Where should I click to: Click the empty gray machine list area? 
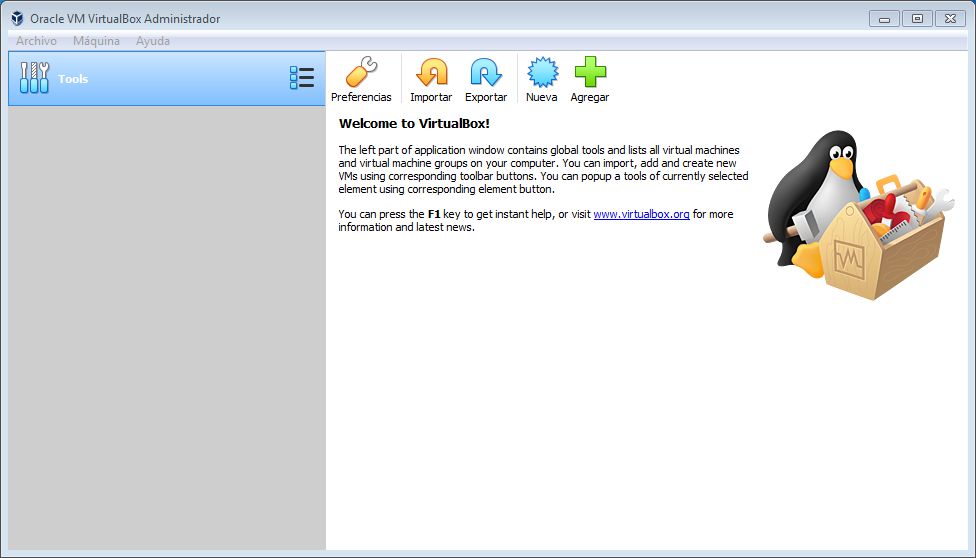(166, 330)
